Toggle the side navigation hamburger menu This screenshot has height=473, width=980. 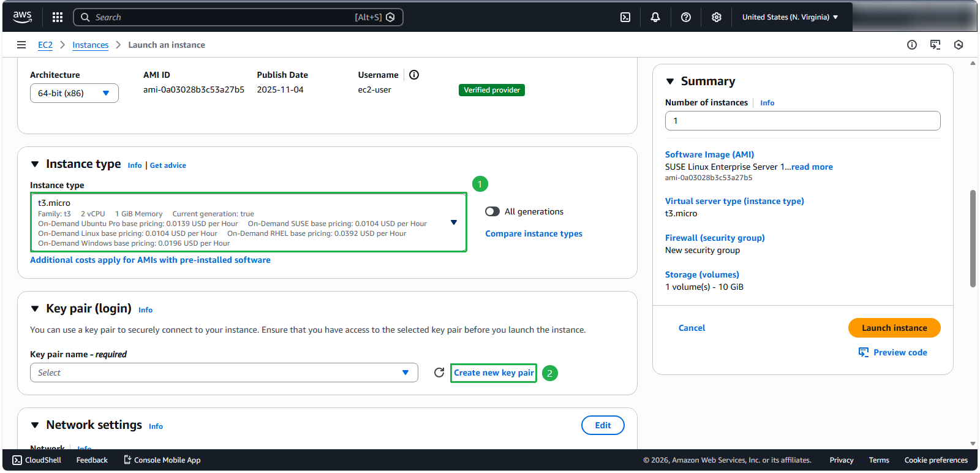point(21,45)
